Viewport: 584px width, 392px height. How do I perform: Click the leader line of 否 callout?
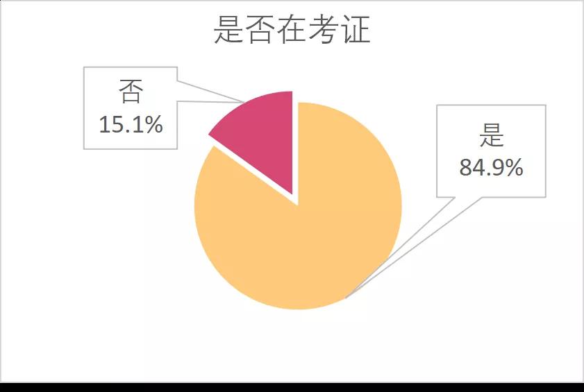coord(211,91)
